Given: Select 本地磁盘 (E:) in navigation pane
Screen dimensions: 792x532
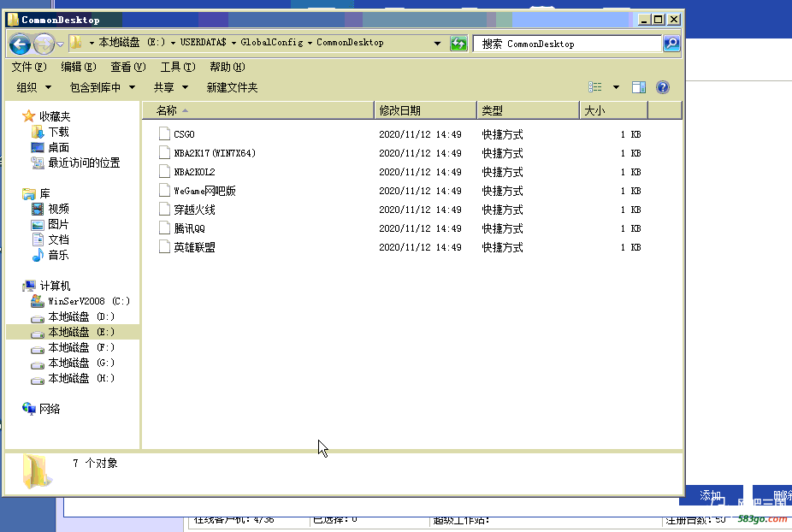Looking at the screenshot, I should (73, 332).
